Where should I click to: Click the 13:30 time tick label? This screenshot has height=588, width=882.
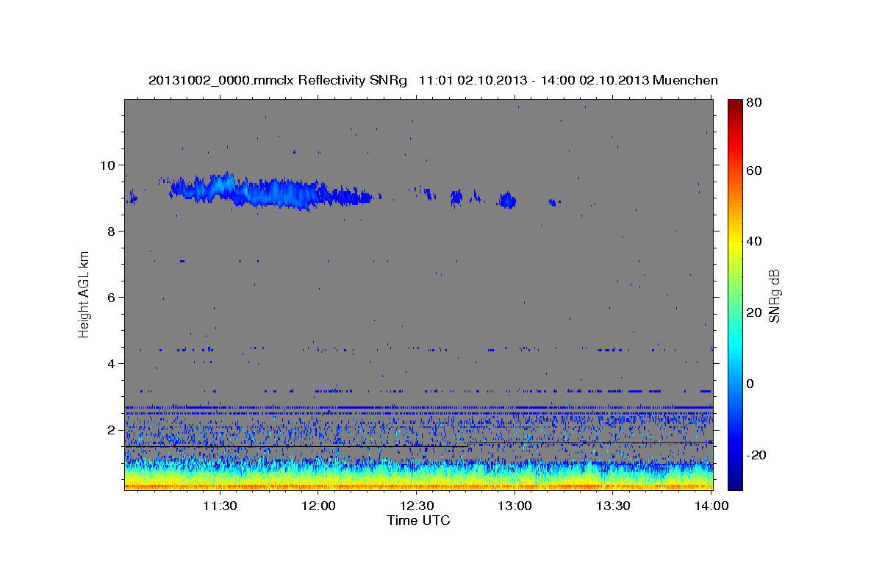[613, 506]
